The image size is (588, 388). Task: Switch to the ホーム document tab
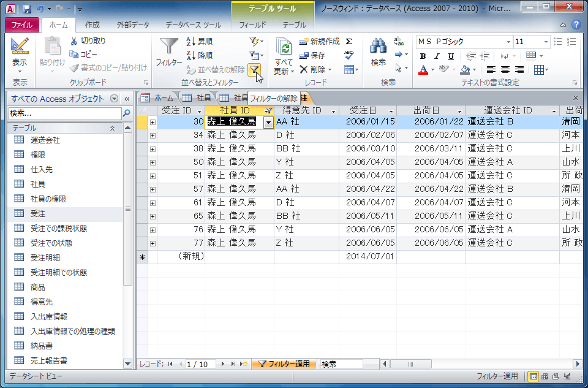pyautogui.click(x=157, y=98)
